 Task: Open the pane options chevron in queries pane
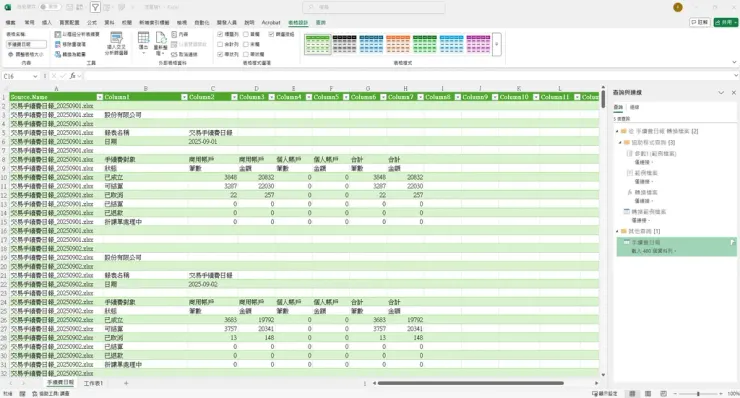tap(721, 93)
